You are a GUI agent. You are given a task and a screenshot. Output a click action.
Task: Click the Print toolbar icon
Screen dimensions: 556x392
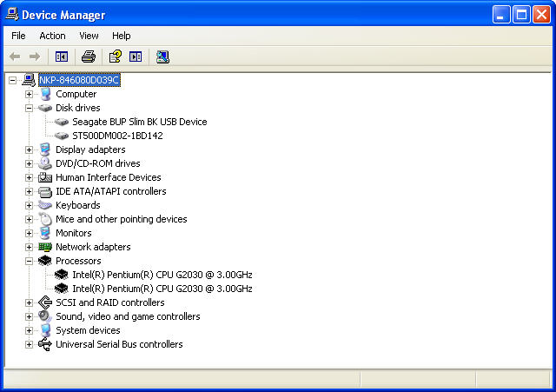89,56
